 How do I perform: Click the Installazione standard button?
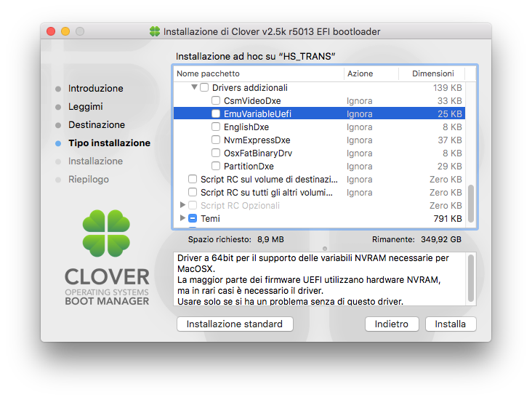pyautogui.click(x=235, y=324)
